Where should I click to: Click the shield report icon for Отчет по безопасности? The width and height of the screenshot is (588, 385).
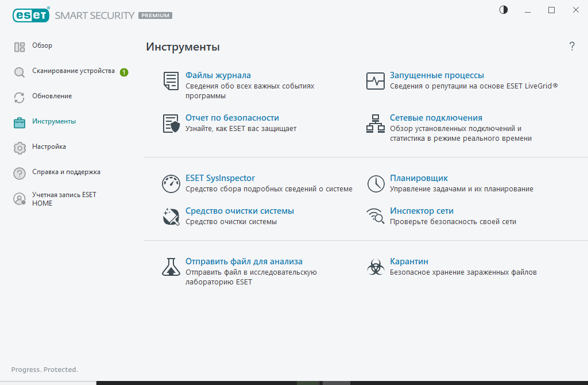coord(171,124)
